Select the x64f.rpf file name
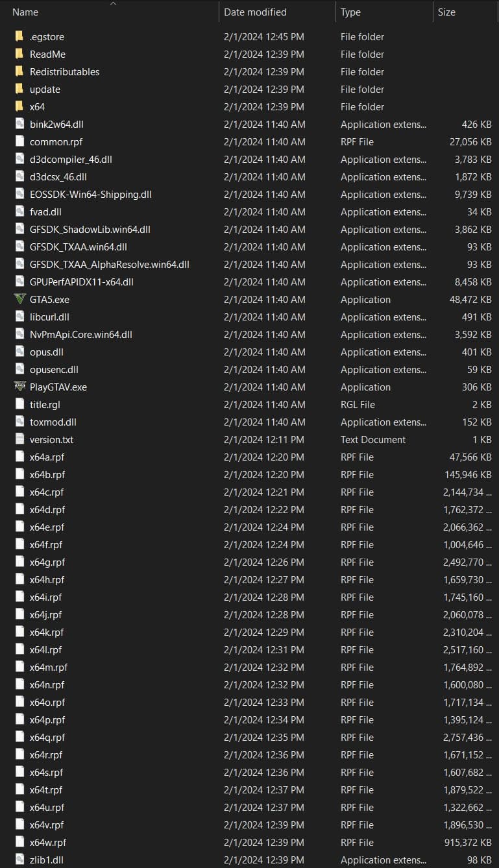This screenshot has width=499, height=868. 46,544
